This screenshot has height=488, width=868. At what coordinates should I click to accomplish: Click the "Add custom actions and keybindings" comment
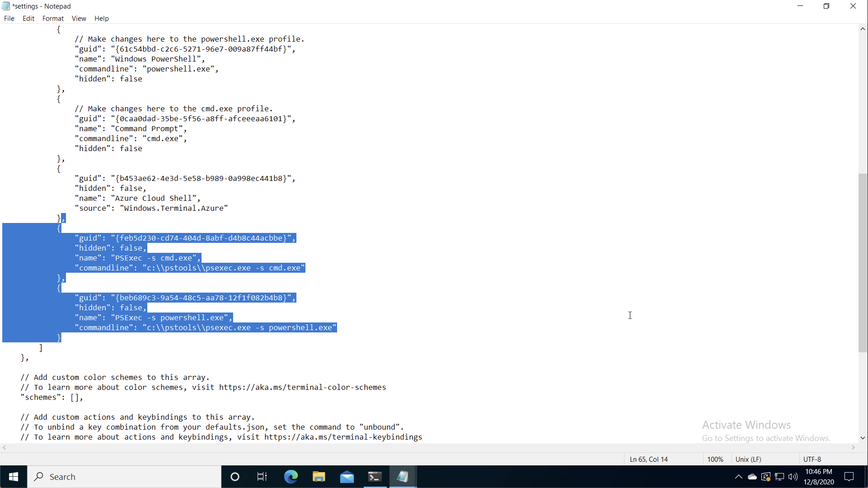point(138,417)
